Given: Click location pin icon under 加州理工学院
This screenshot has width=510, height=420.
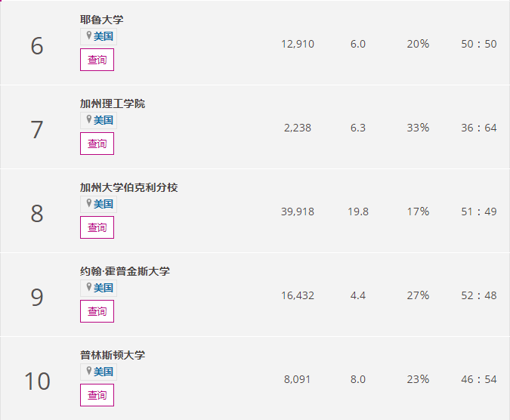Looking at the screenshot, I should 88,120.
